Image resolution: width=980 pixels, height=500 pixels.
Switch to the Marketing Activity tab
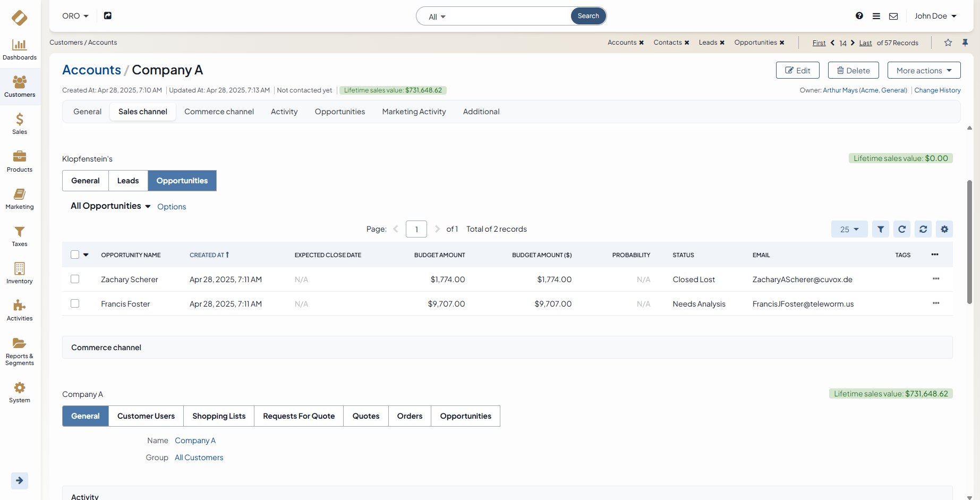414,112
